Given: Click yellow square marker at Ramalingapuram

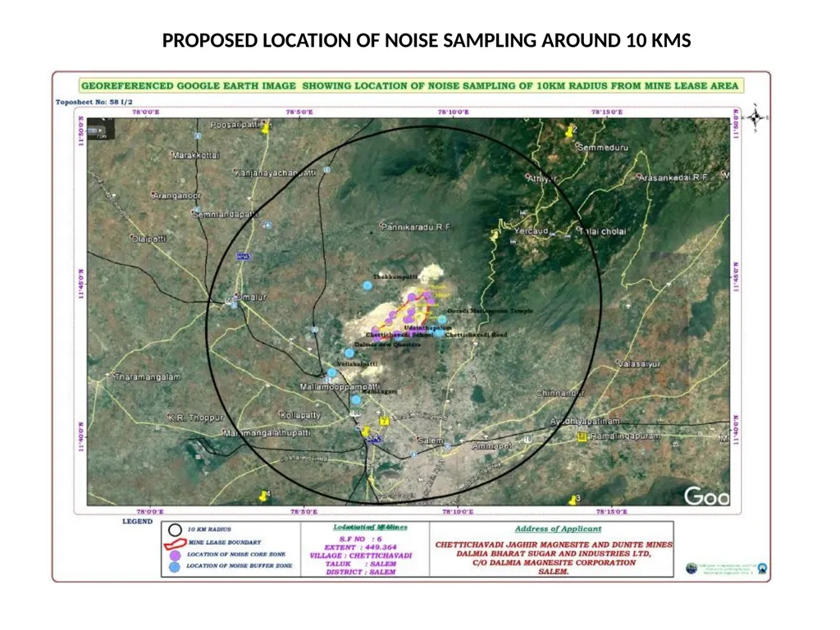Looking at the screenshot, I should point(582,437).
